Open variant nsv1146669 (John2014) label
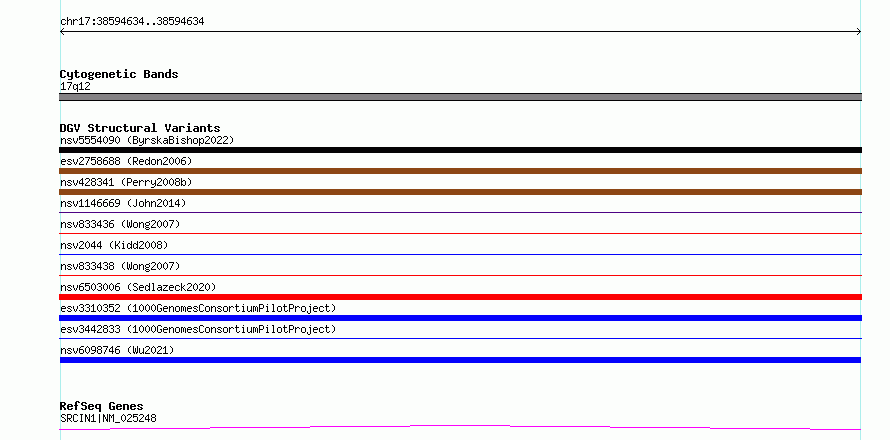Viewport: 890px width, 440px height. coord(123,203)
